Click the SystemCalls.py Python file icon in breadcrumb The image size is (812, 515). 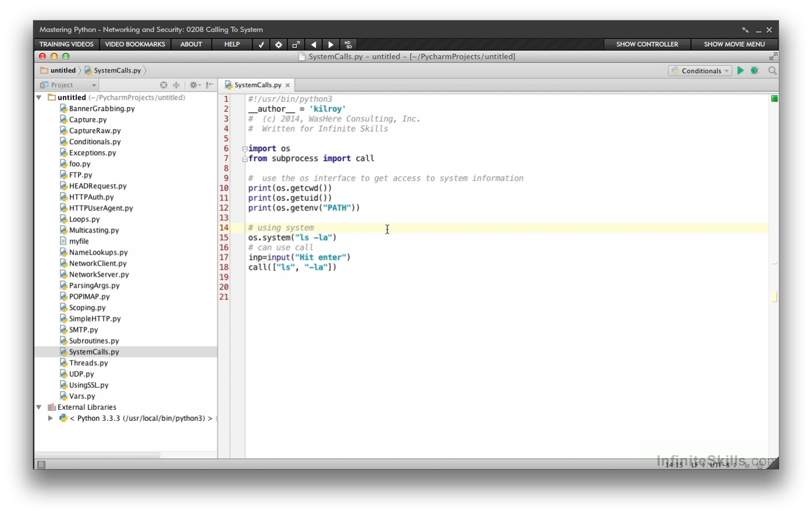click(x=88, y=70)
